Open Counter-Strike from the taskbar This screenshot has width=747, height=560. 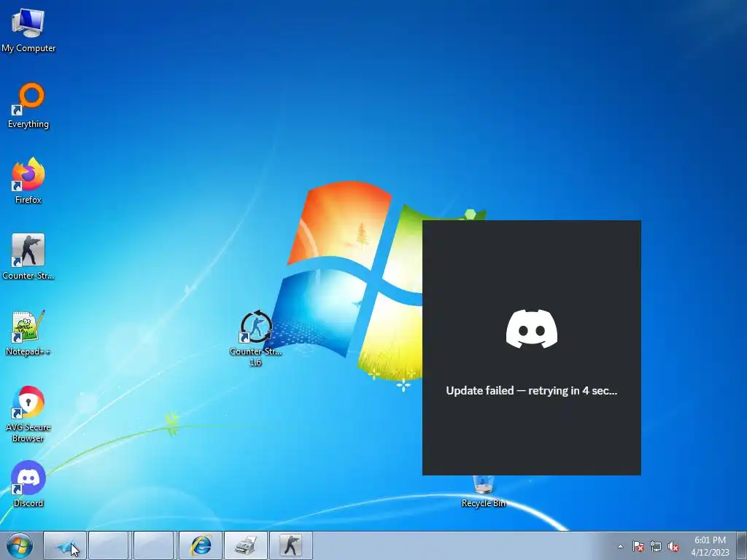coord(291,545)
